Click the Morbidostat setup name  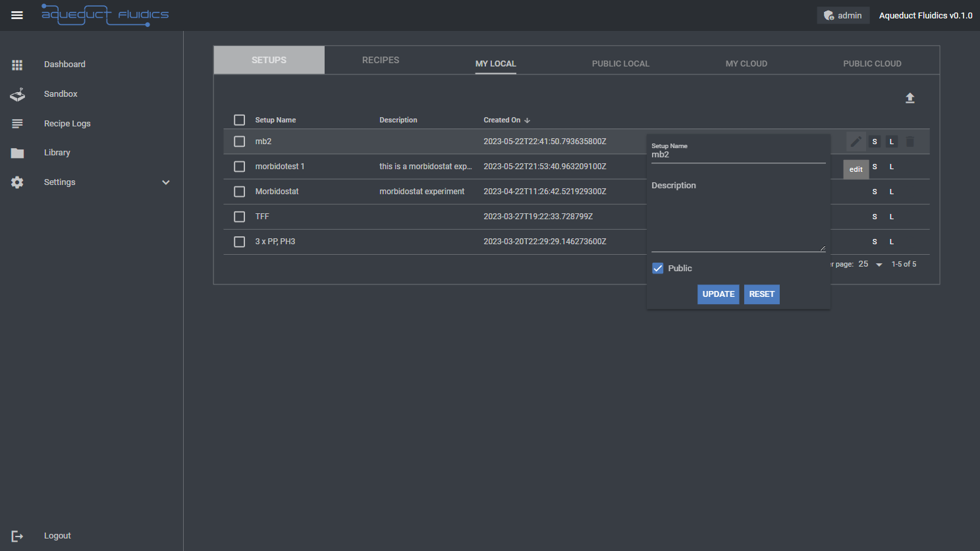pyautogui.click(x=277, y=192)
